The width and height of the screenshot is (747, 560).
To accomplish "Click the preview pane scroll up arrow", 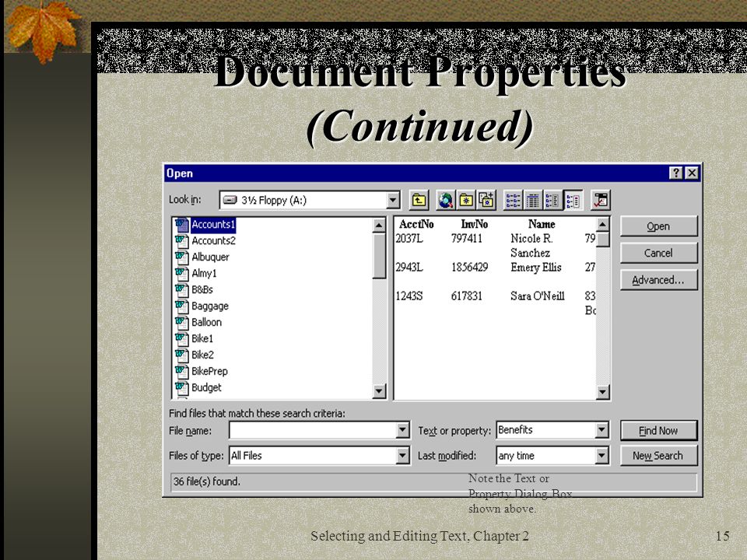I will 602,224.
